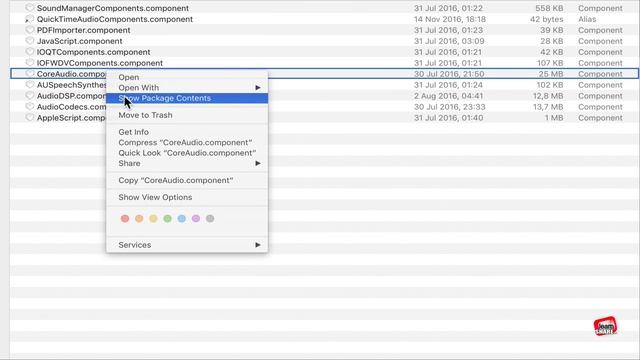
Task: Select PDFImporter.component file name
Action: (84, 30)
